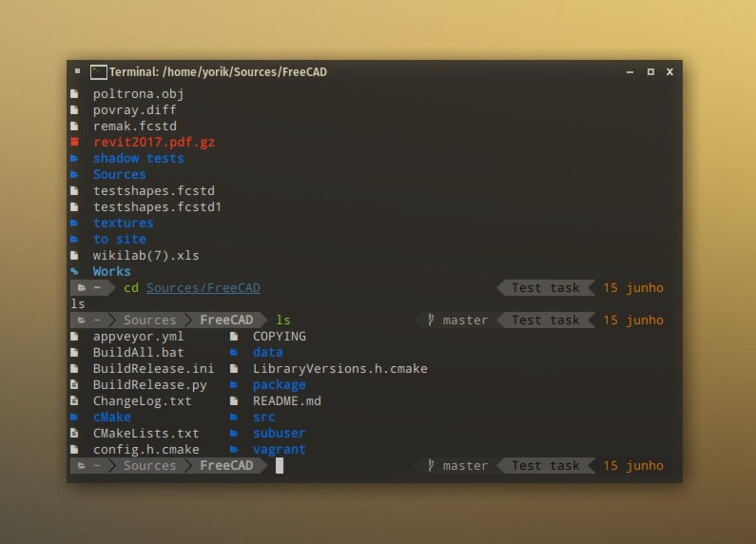Click the Test task badge on cd line
Screen dimensions: 756x544
[546, 288]
